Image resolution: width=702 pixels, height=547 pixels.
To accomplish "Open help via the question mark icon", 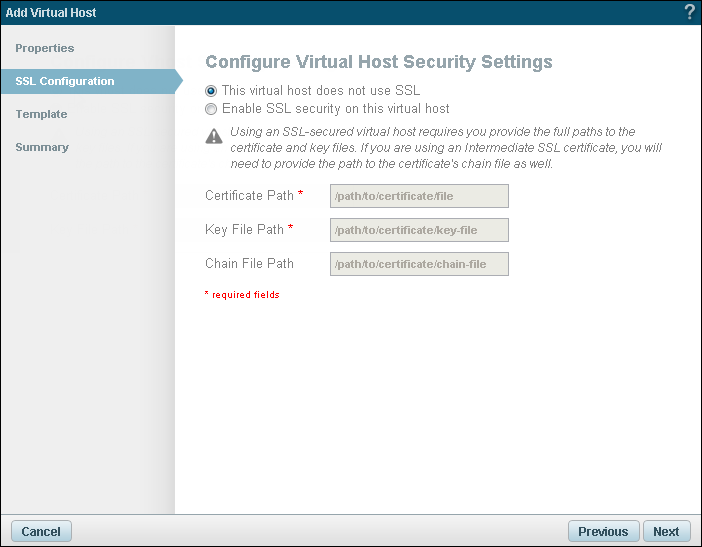I will tap(689, 12).
